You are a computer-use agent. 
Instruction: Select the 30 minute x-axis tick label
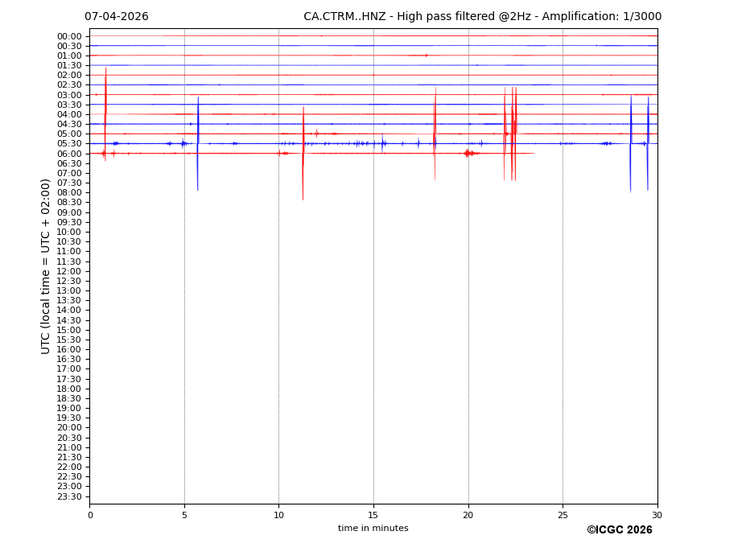[657, 515]
